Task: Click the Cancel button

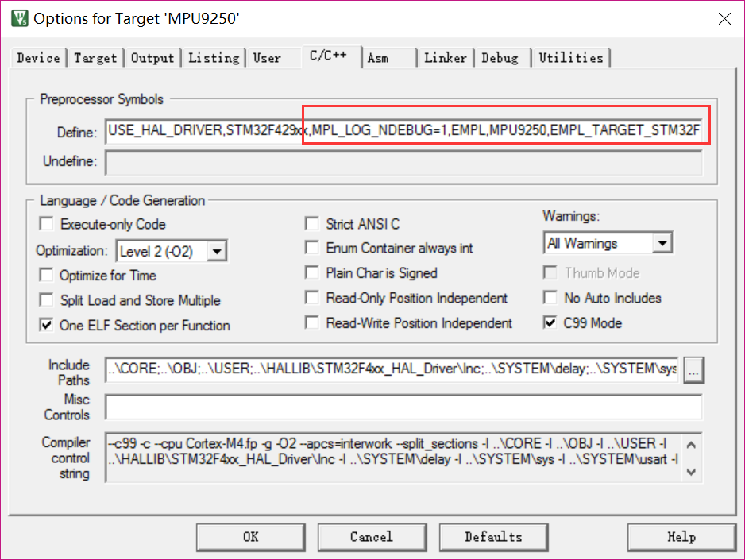Action: point(372,537)
